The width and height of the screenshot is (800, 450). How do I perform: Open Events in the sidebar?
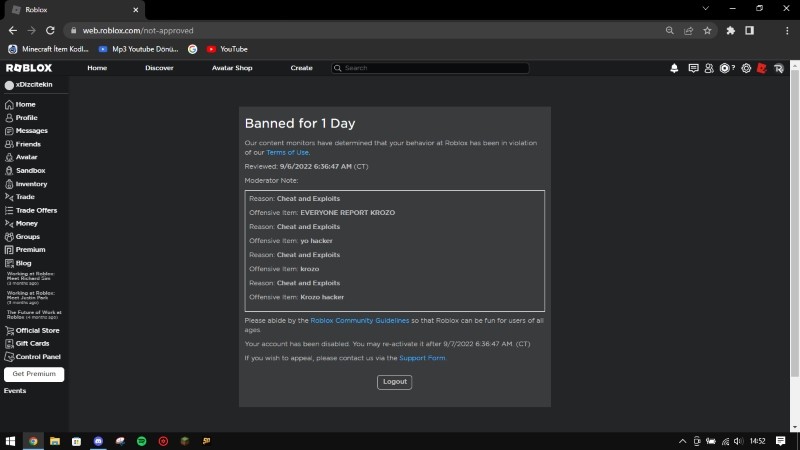(x=15, y=391)
